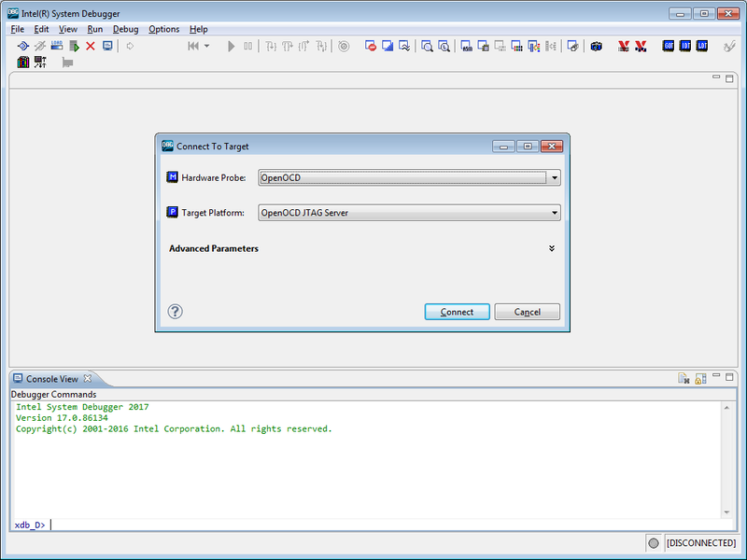The height and width of the screenshot is (560, 747).
Task: Click the assembler view toolbar icon
Action: pos(465,46)
